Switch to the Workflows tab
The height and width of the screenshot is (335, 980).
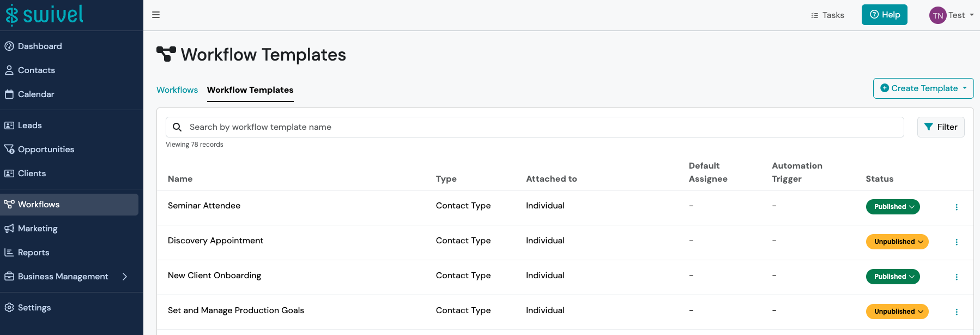(177, 90)
